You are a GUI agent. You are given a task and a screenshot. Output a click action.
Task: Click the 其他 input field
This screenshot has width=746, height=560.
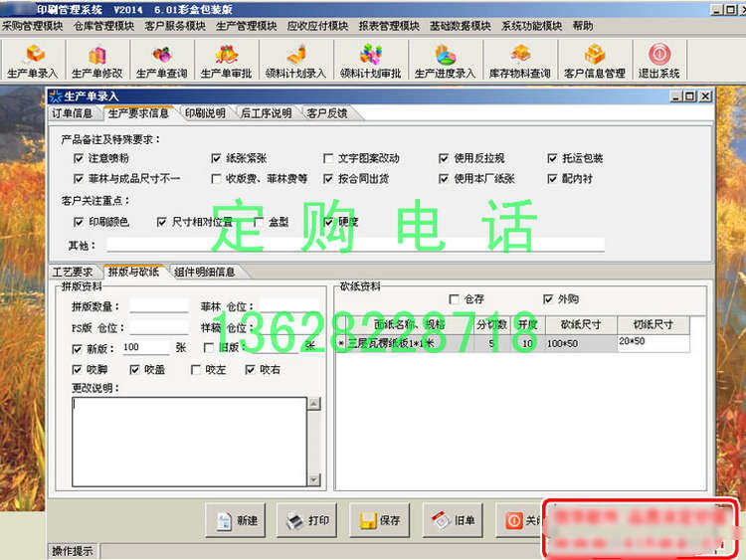pos(355,245)
